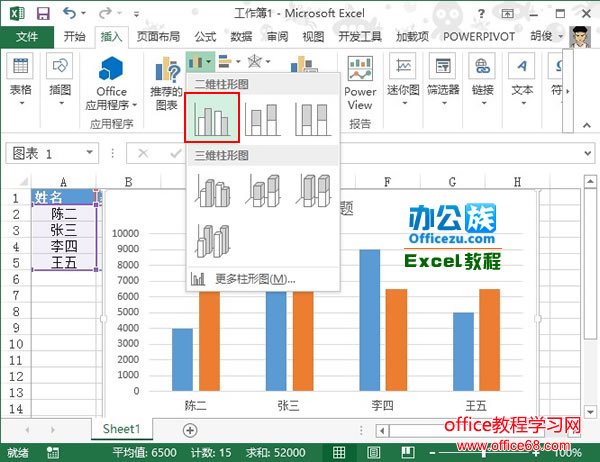Viewport: 600px width, 462px height.
Task: Customize Quick Access Toolbar dropdown
Action: [136, 15]
